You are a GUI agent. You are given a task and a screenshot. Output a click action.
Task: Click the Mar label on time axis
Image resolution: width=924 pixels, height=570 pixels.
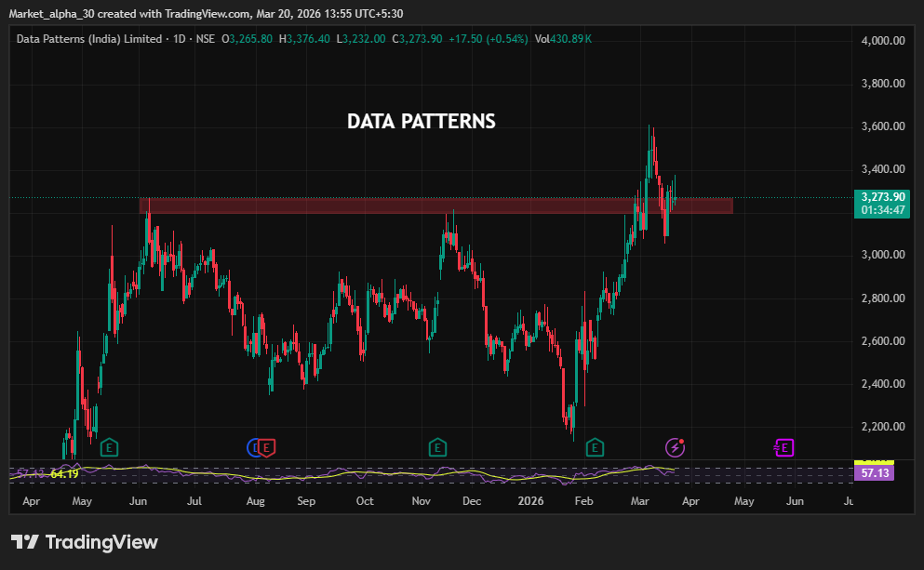click(x=639, y=501)
